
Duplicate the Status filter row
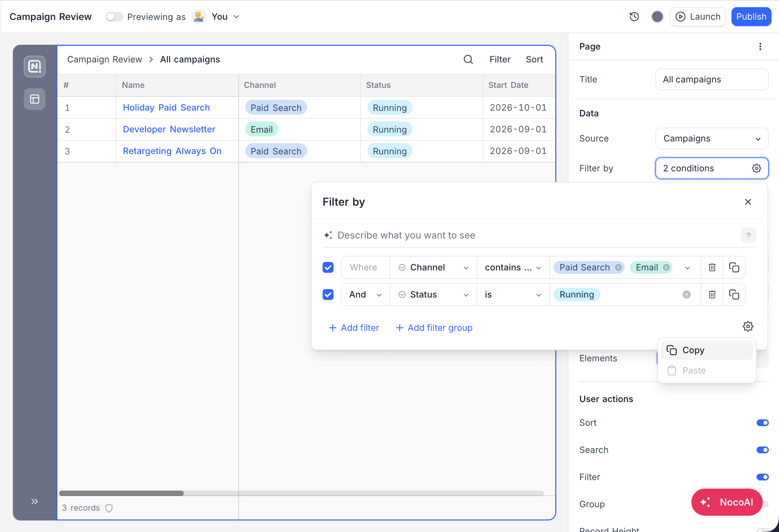tap(734, 294)
